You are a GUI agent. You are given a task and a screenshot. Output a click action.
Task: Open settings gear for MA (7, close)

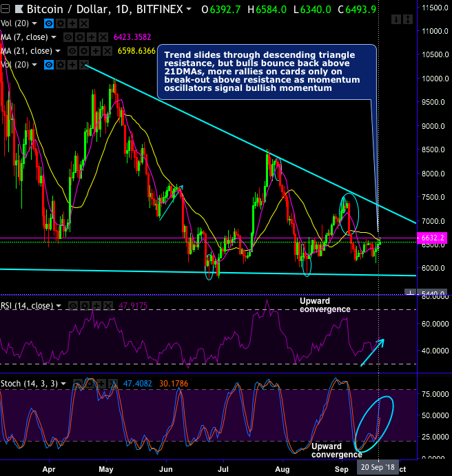pos(80,37)
